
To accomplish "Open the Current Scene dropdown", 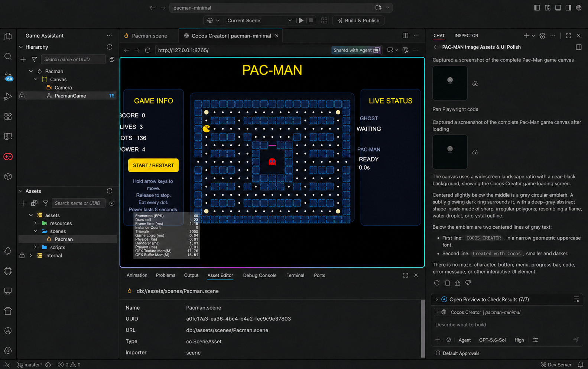I will (259, 20).
